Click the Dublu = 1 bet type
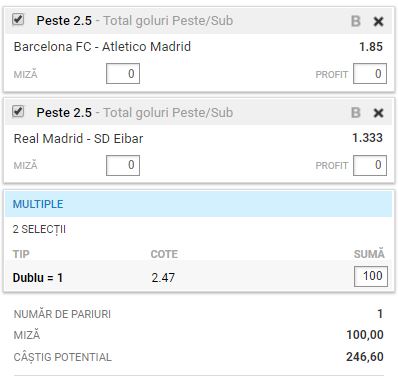The image size is (398, 377). coord(38,278)
